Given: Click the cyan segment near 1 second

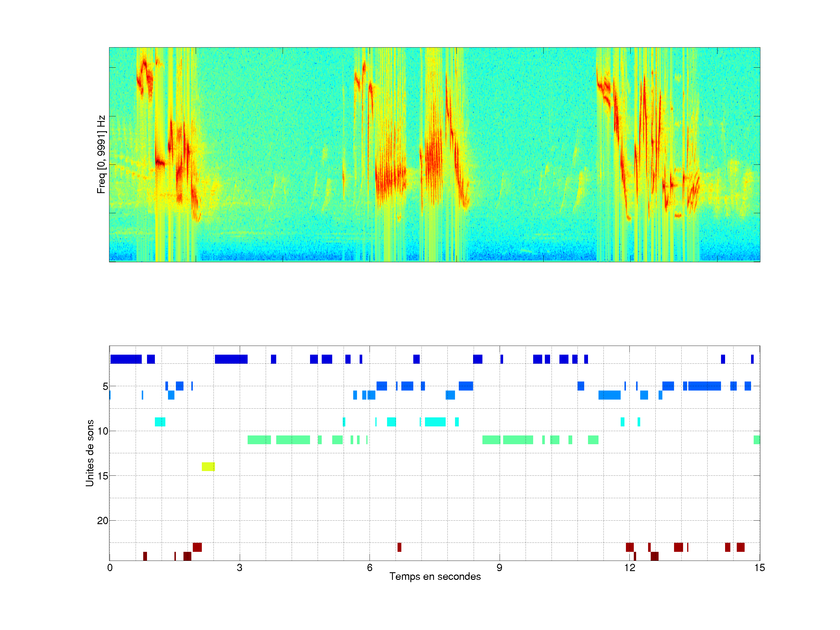Looking at the screenshot, I should pyautogui.click(x=160, y=422).
